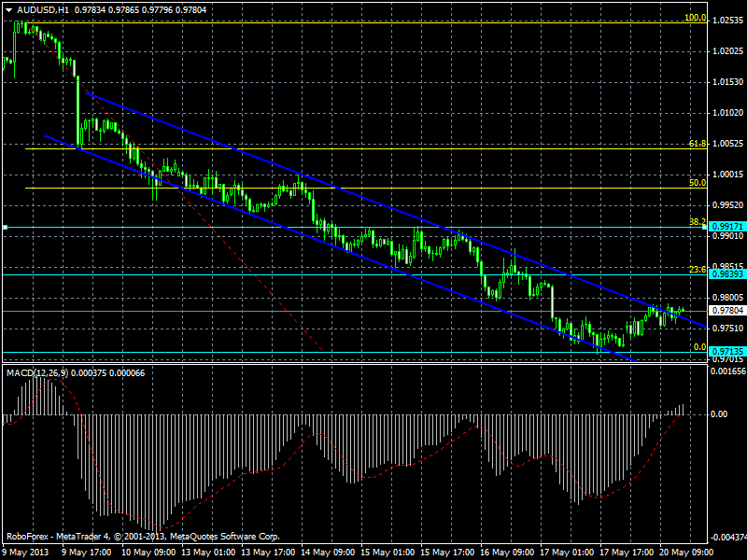Click the 15 May 01:00 time label
Viewport: 747px width, 560px height.
tap(388, 553)
